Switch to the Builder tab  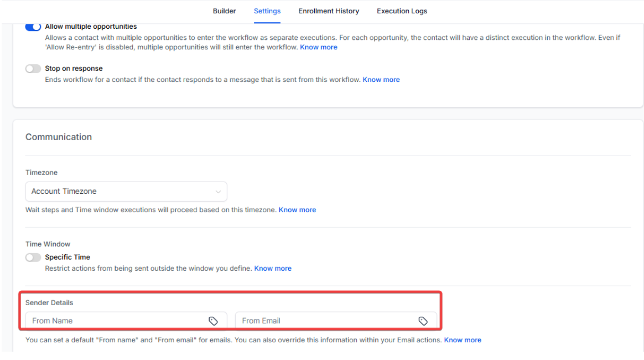click(x=224, y=11)
